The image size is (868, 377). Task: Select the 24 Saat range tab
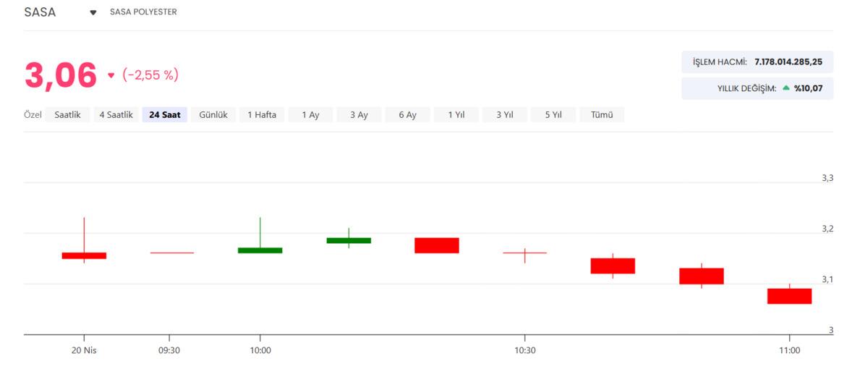point(165,114)
